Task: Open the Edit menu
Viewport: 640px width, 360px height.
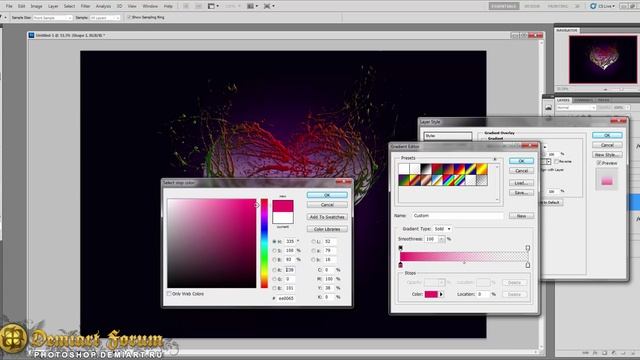Action: coord(22,6)
